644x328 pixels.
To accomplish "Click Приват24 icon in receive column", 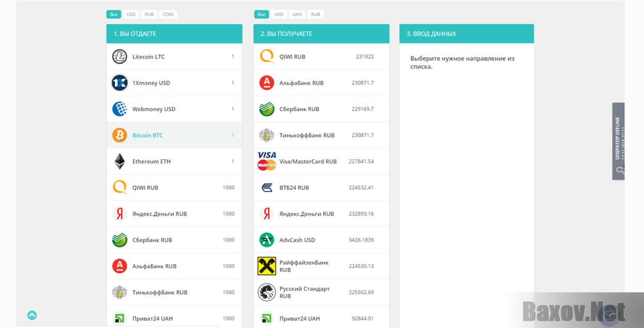I will [x=267, y=318].
